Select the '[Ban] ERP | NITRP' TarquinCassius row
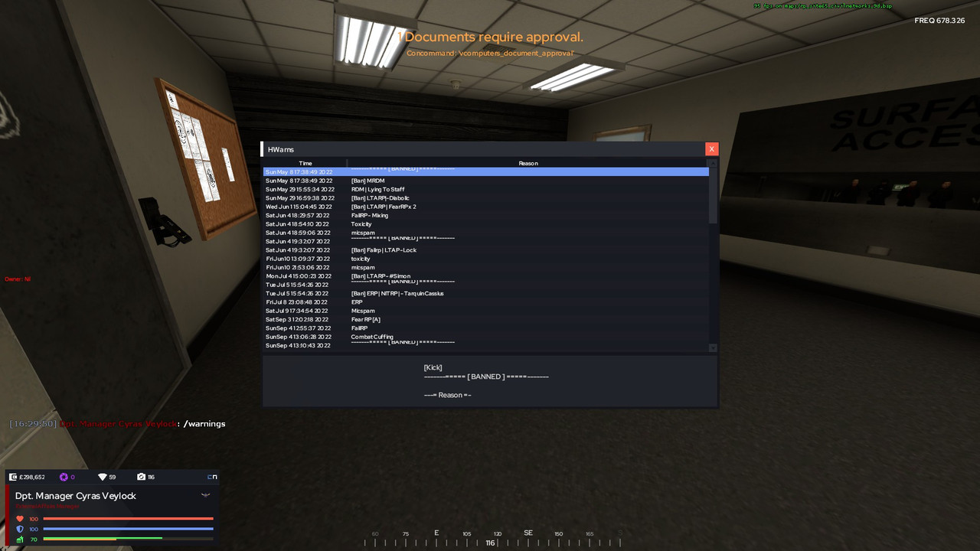 [x=486, y=293]
